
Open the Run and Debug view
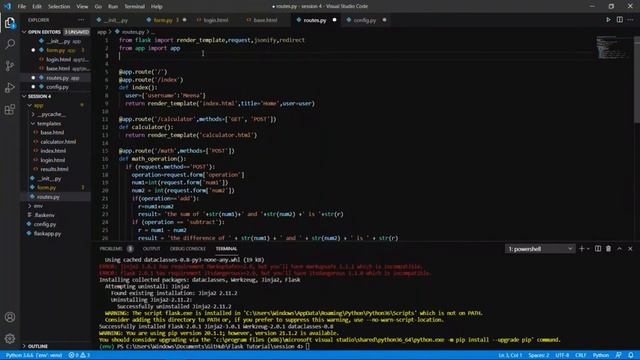[10, 87]
